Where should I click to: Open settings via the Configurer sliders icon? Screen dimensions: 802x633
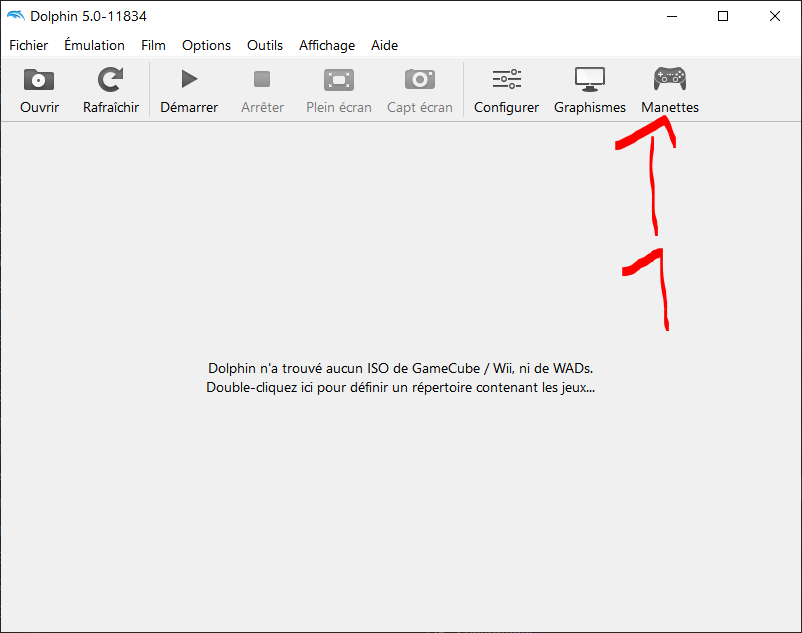point(506,80)
